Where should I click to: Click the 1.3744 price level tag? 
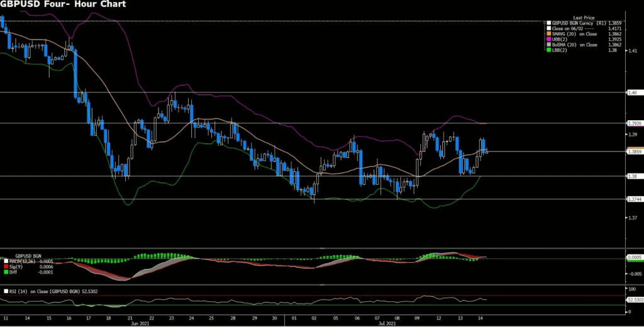(635, 199)
